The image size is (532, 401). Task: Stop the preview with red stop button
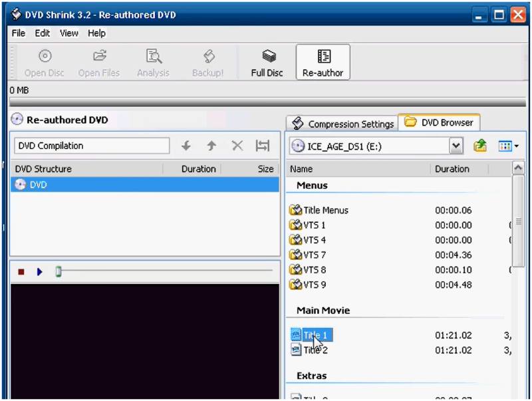21,272
